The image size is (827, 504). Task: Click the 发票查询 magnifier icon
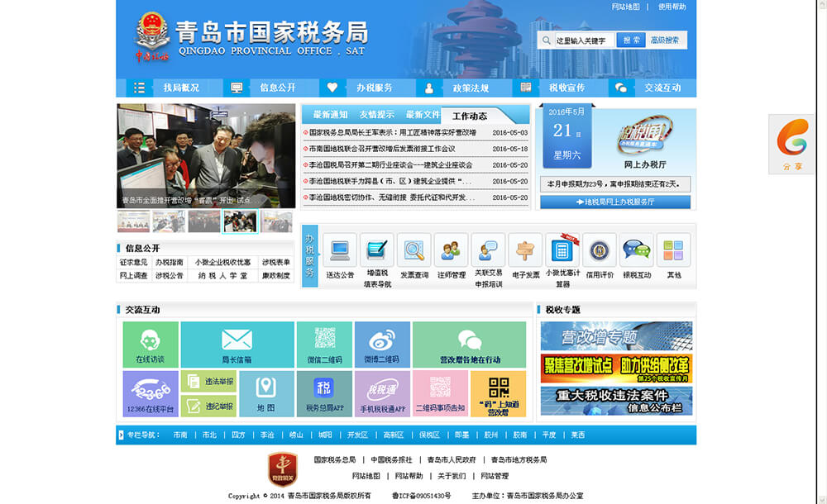pyautogui.click(x=413, y=250)
